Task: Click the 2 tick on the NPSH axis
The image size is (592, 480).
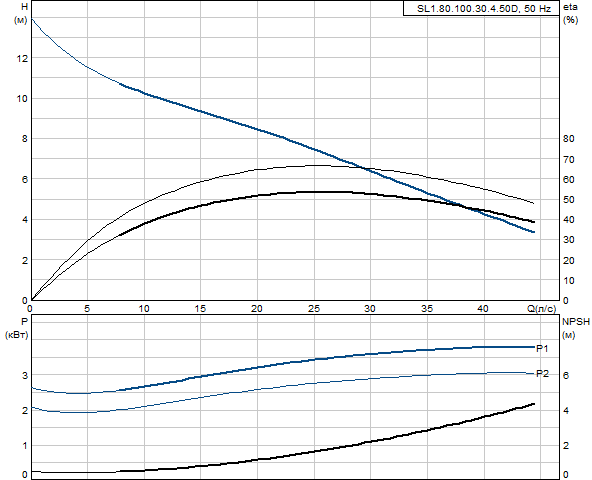Action: point(566,446)
